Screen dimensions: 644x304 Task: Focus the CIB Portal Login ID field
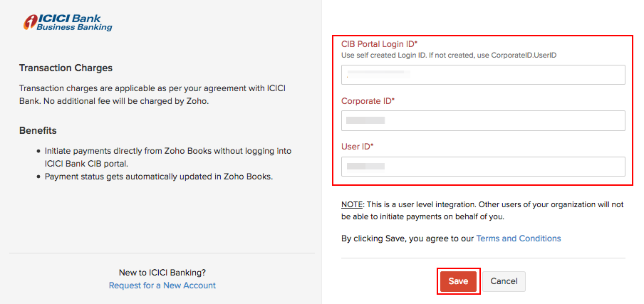tap(482, 75)
